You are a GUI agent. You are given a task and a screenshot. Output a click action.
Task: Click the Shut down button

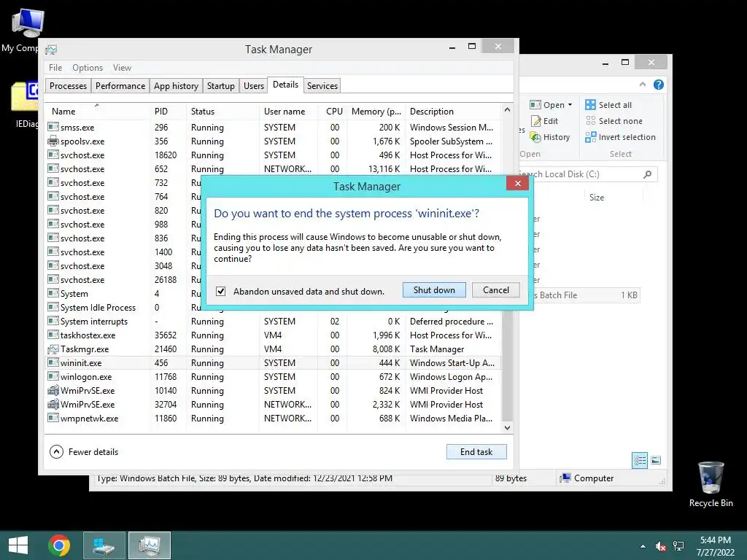tap(434, 290)
